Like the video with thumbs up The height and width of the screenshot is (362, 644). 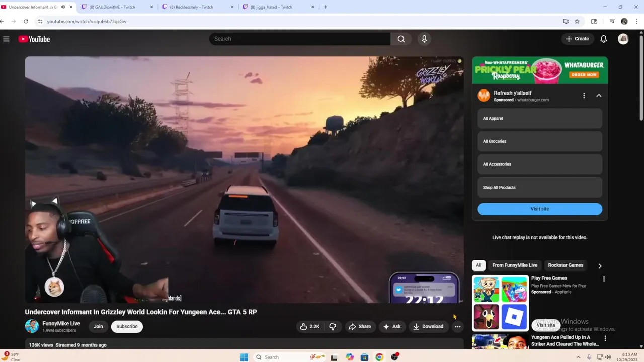point(309,326)
